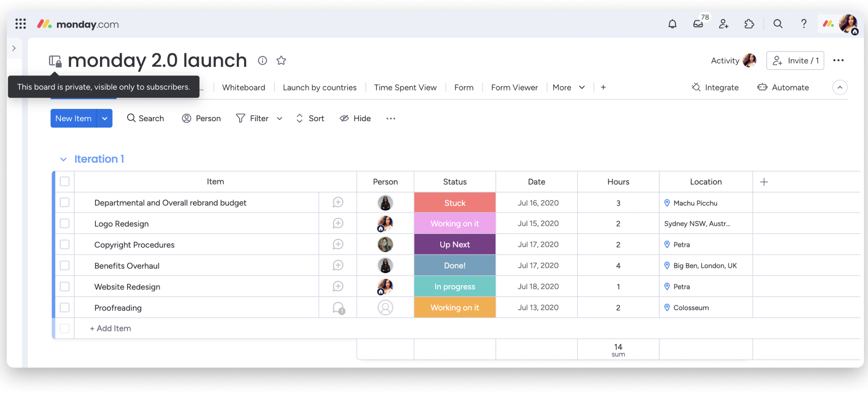Click the search magnifier in top bar
868x397 pixels.
click(778, 24)
